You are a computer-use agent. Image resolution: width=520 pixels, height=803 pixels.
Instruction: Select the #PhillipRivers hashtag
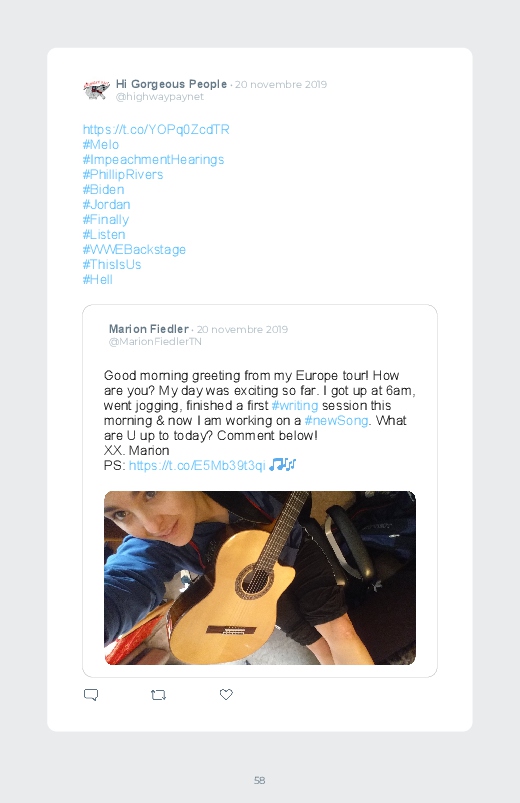123,175
